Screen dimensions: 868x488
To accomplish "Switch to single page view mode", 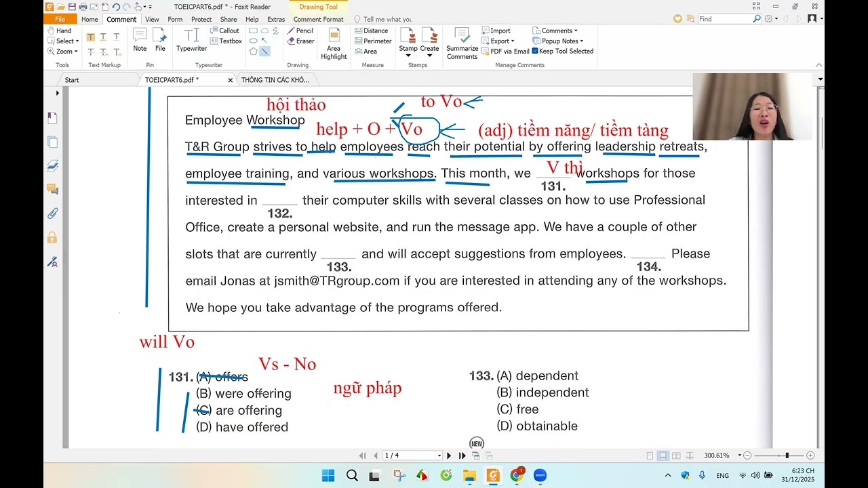I will (x=650, y=455).
